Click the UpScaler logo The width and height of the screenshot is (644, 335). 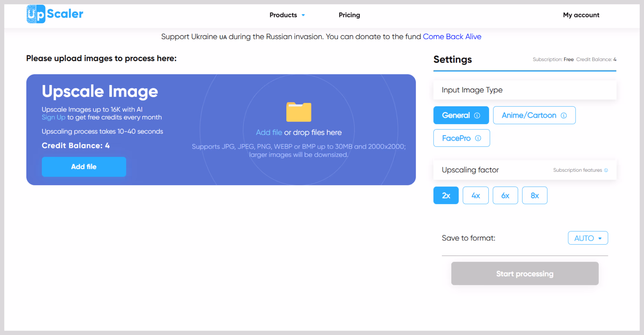click(55, 14)
